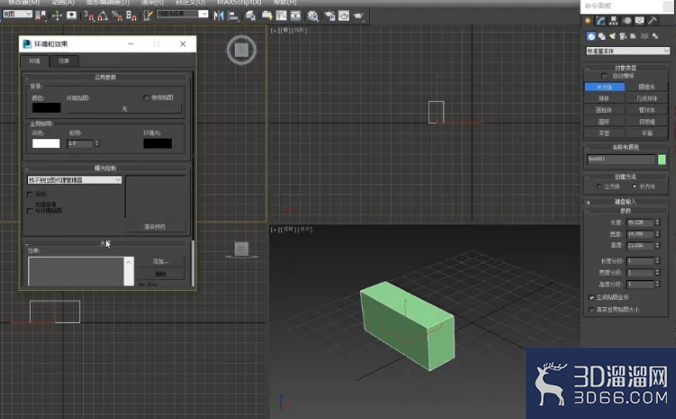Click the selected Box primitive button

coord(604,87)
